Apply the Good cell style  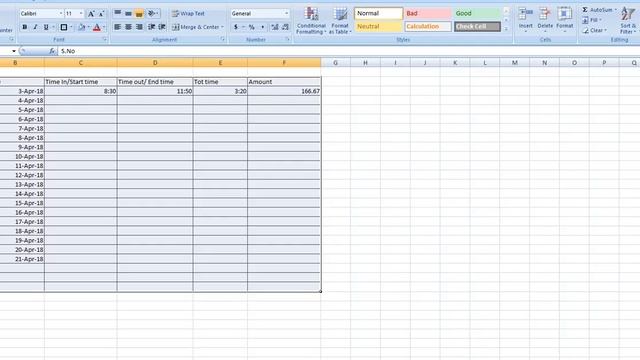pyautogui.click(x=477, y=13)
